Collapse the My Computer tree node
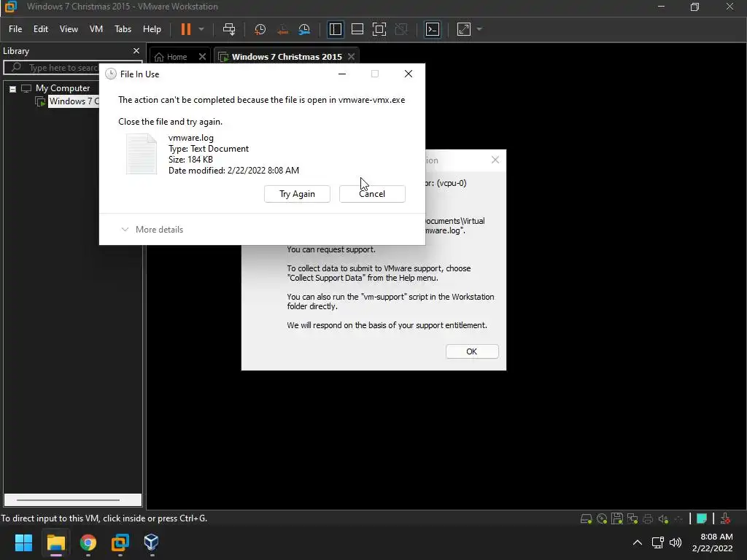747x560 pixels. tap(13, 89)
